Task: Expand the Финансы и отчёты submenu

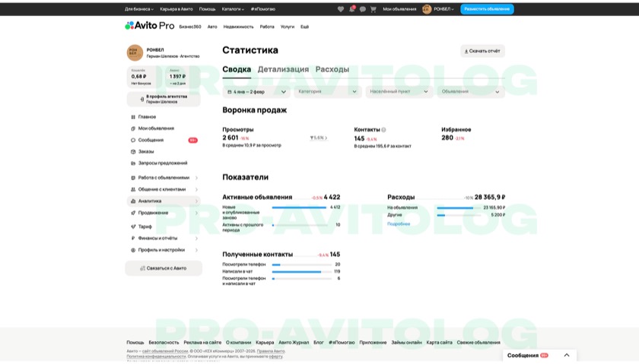Action: (x=196, y=238)
